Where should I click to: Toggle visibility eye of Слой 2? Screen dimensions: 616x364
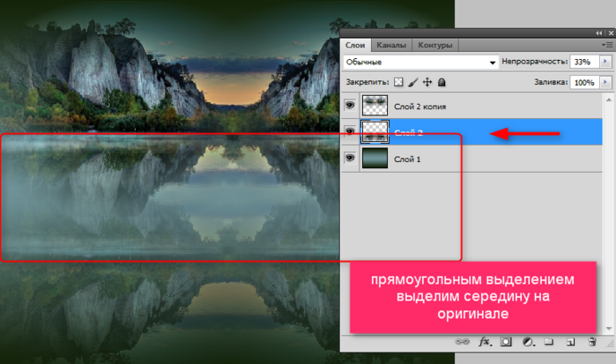pos(350,131)
